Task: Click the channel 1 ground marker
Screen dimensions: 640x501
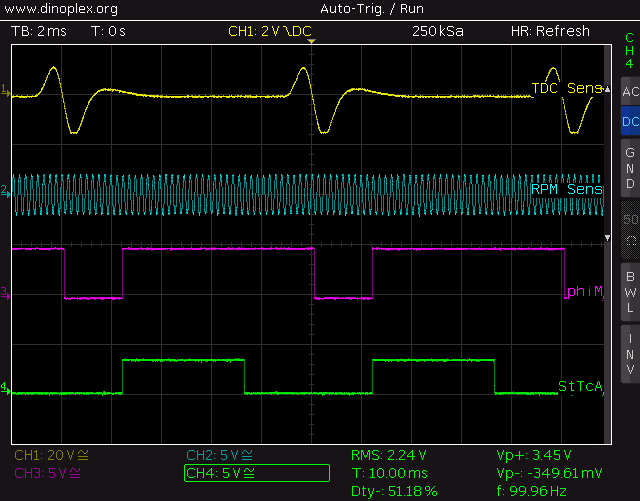Action: click(x=6, y=93)
